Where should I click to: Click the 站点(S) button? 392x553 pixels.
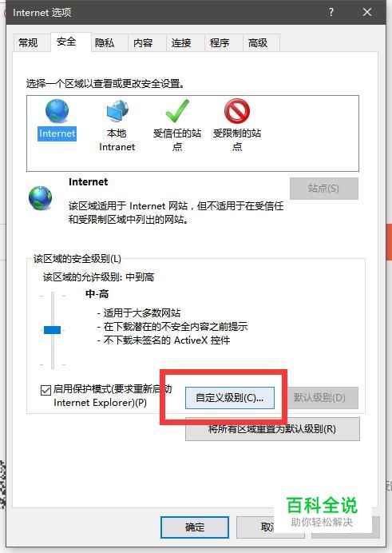pyautogui.click(x=324, y=189)
